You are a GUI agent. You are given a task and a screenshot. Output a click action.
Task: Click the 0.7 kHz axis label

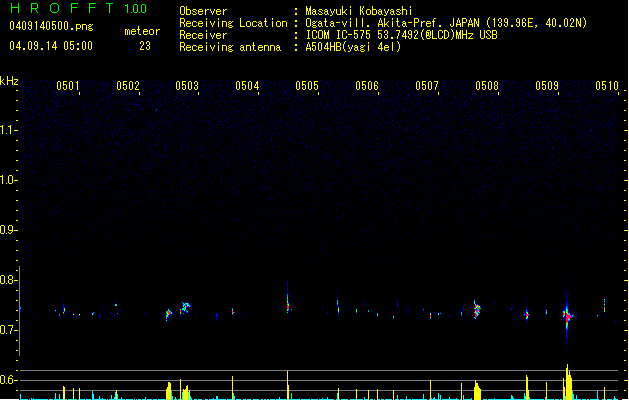click(8, 330)
